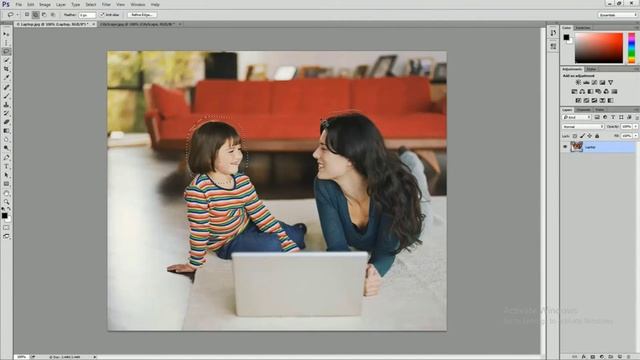Open the collapsed History panel icon
This screenshot has width=640, height=360.
coord(553,33)
